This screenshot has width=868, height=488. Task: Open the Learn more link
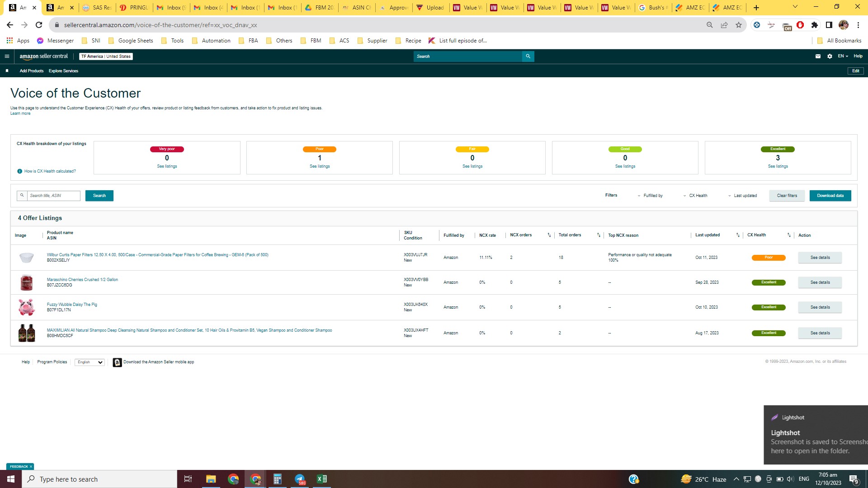click(x=20, y=114)
